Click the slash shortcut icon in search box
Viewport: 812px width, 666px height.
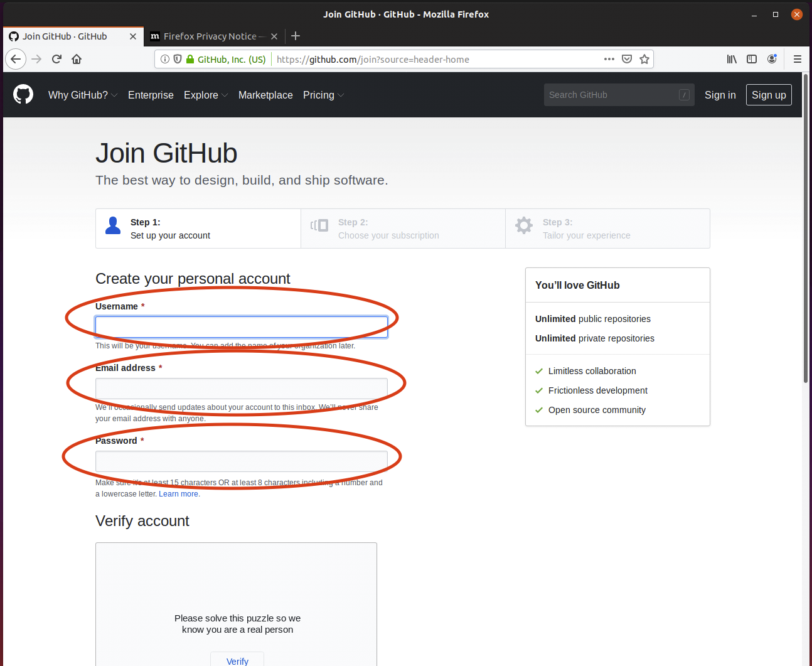(684, 95)
